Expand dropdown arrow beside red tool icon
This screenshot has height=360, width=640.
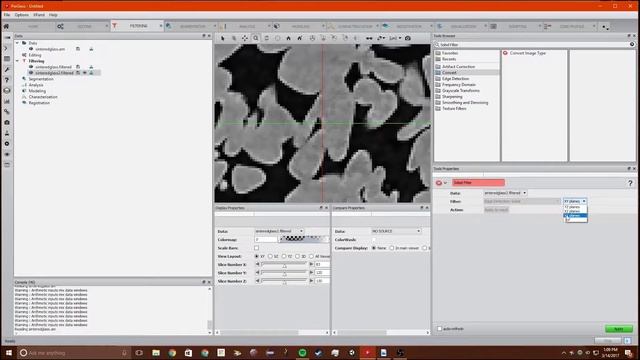[x=445, y=183]
